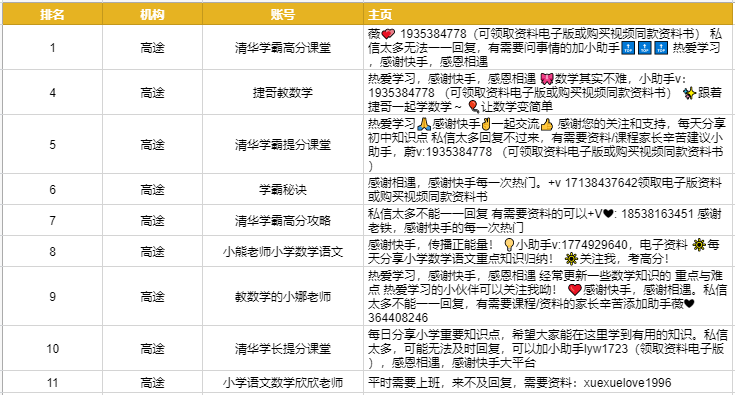
Task: Click 高途 in the 小学语文数学欣欣老师 row
Action: (152, 382)
